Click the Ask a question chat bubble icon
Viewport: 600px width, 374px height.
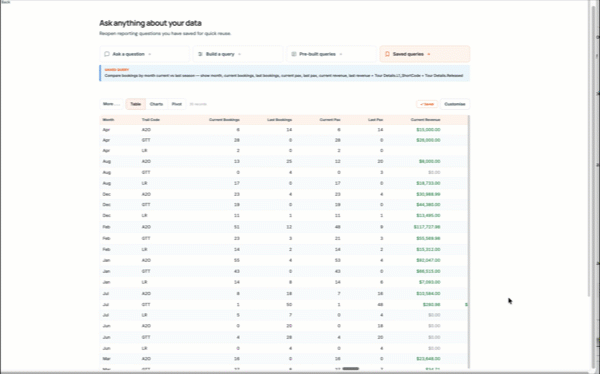[x=107, y=54]
